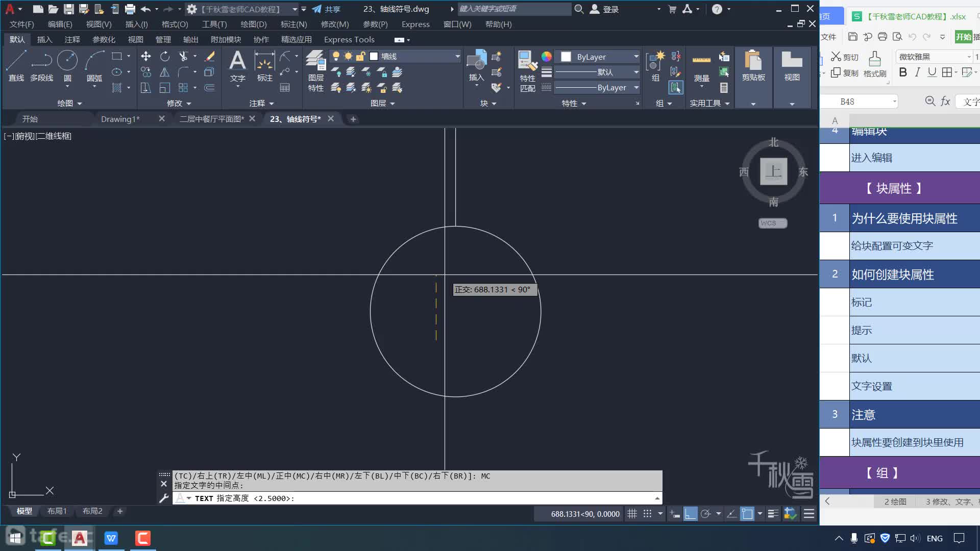Expand the 修改 panel
This screenshot has height=551, width=980.
coord(179,103)
